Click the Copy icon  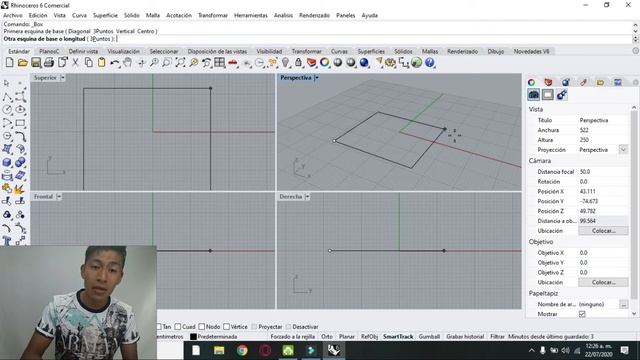[x=89, y=62]
